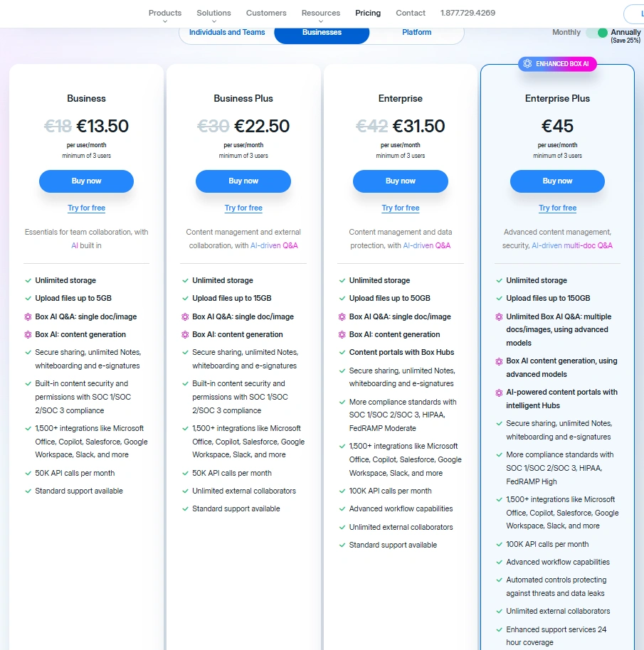644x650 pixels.
Task: Click checkmark next to Content portals with Box Hubs
Action: tap(342, 352)
